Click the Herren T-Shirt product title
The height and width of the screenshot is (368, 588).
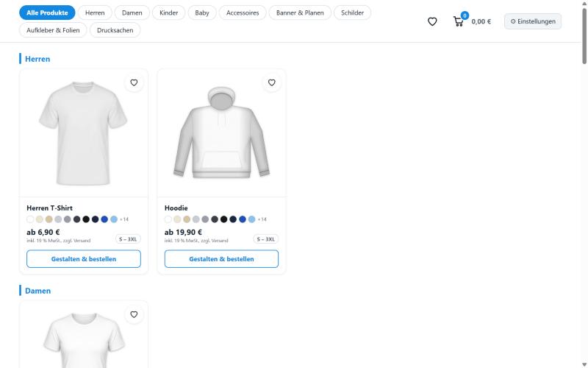[49, 208]
